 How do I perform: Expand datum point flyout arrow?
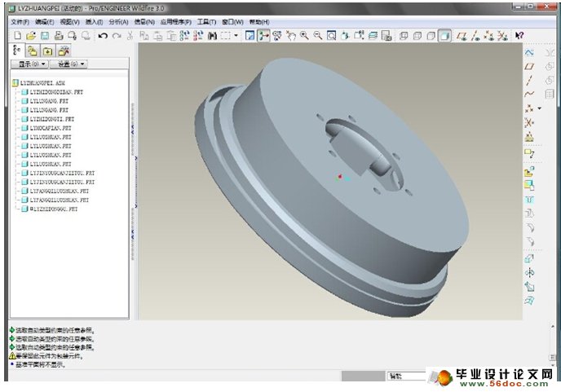tap(540, 108)
